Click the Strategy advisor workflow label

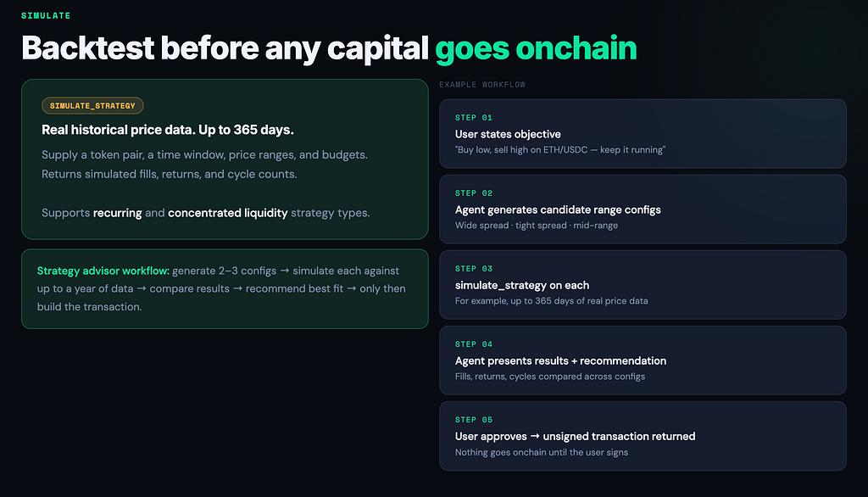[x=103, y=271]
